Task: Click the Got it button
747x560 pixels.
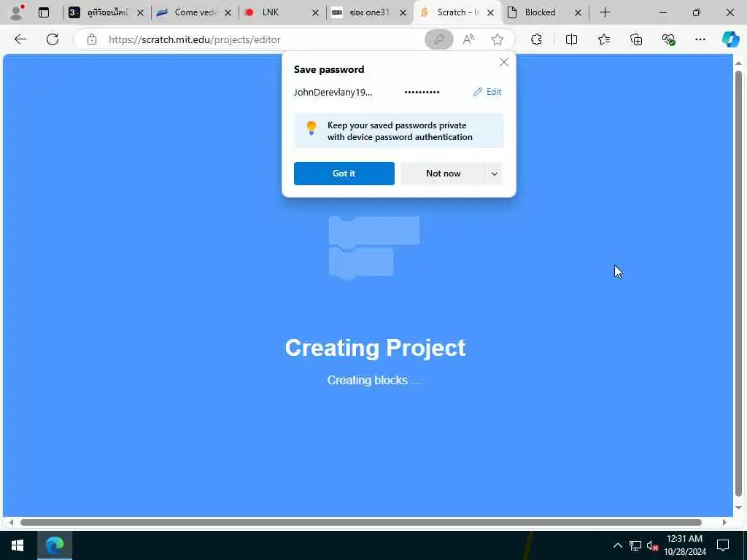Action: 344,174
